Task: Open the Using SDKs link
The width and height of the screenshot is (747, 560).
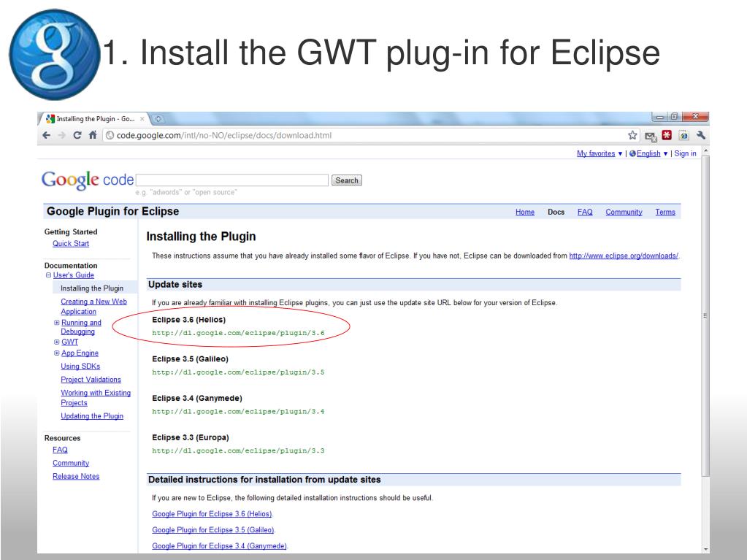Action: 80,367
